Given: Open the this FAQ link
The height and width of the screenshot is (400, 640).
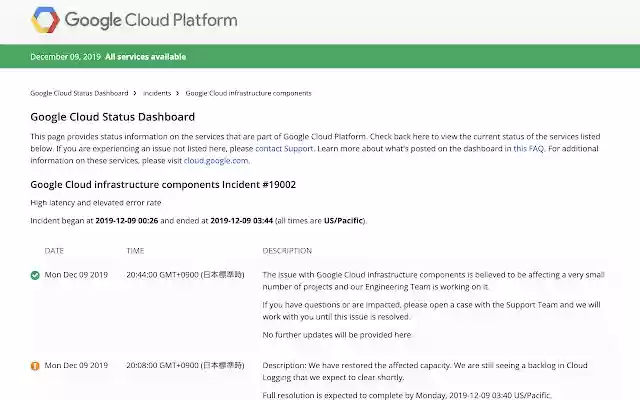Looking at the screenshot, I should click(529, 149).
